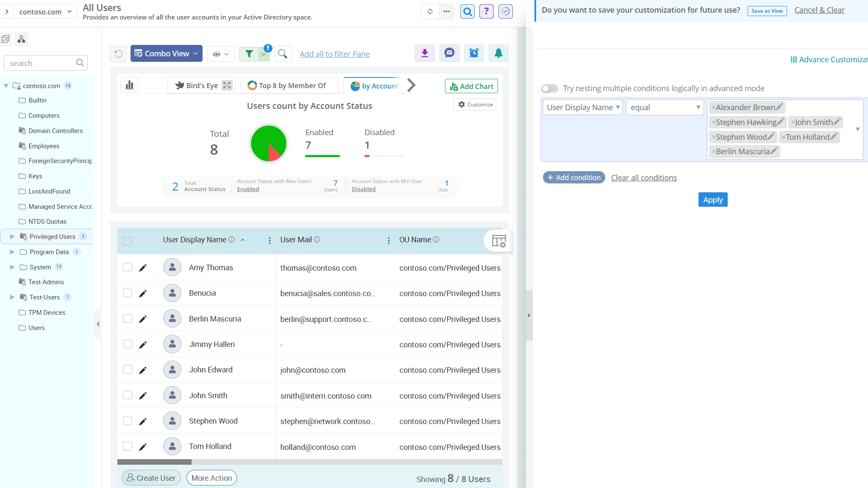Click the table column manager icon in the grid header
This screenshot has height=488, width=868.
499,241
